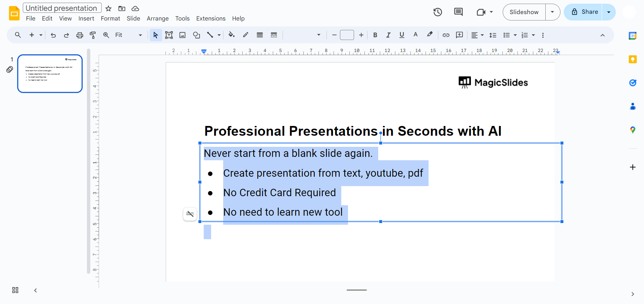Expand the Fit zoom dropdown
The width and height of the screenshot is (644, 304).
140,35
